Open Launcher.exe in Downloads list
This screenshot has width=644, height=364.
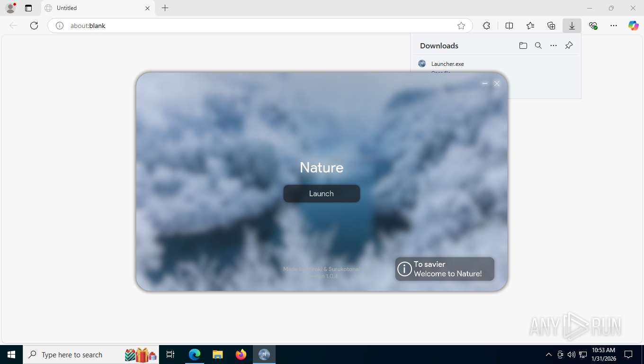447,64
